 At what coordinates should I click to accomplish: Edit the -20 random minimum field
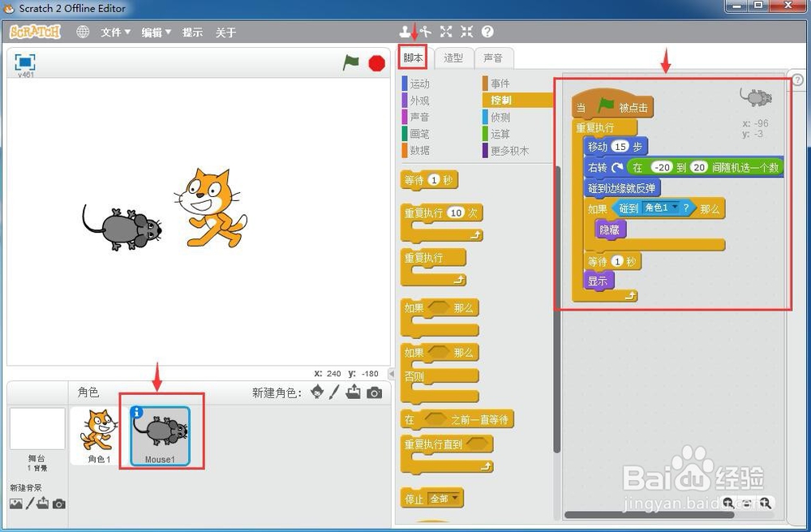pos(662,167)
